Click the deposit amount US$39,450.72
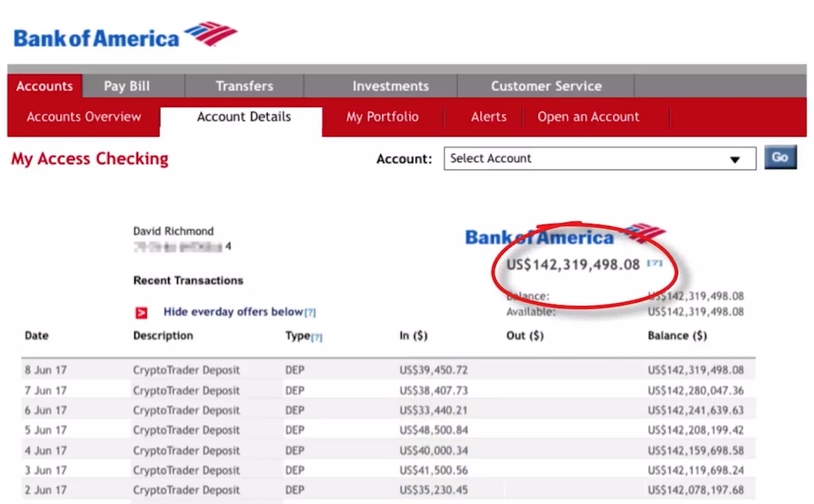The image size is (814, 504). (x=433, y=370)
